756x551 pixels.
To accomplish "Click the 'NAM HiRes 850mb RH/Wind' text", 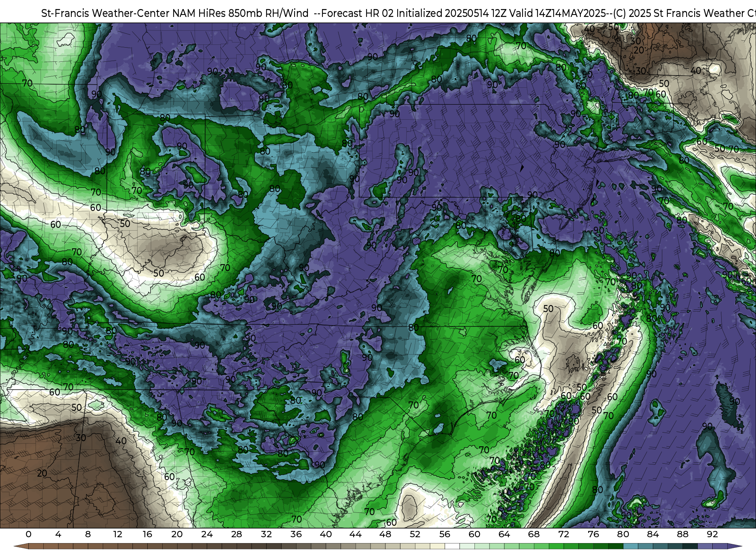I will 241,13.
